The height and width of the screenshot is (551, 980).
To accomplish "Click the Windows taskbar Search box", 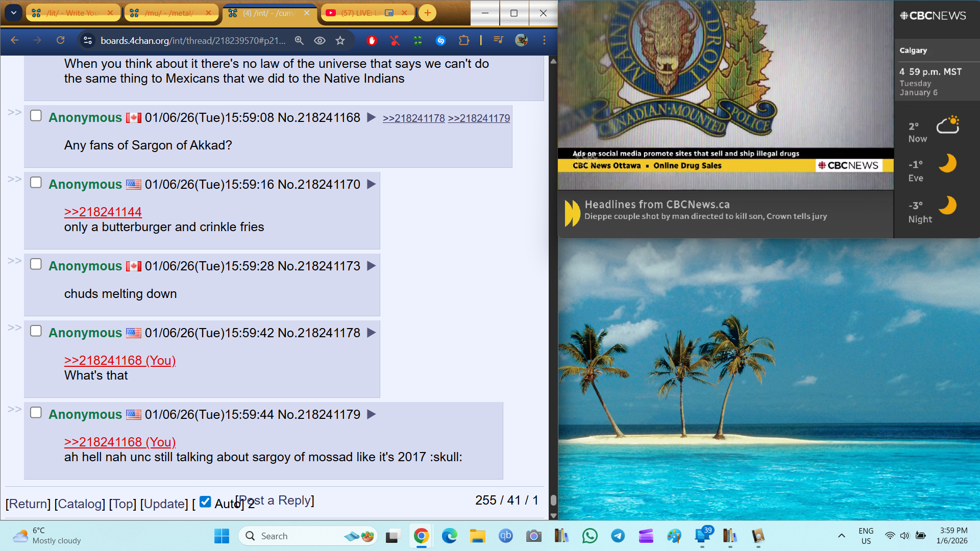I will (x=296, y=536).
